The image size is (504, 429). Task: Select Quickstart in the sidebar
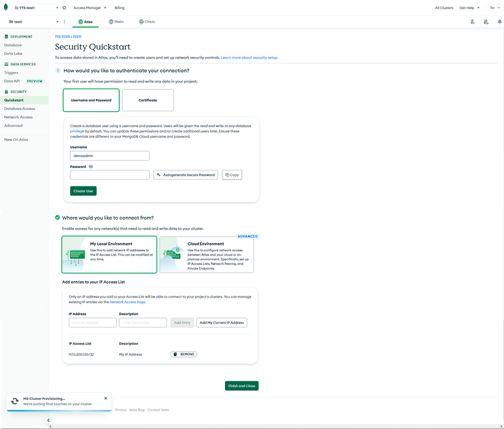click(24, 100)
